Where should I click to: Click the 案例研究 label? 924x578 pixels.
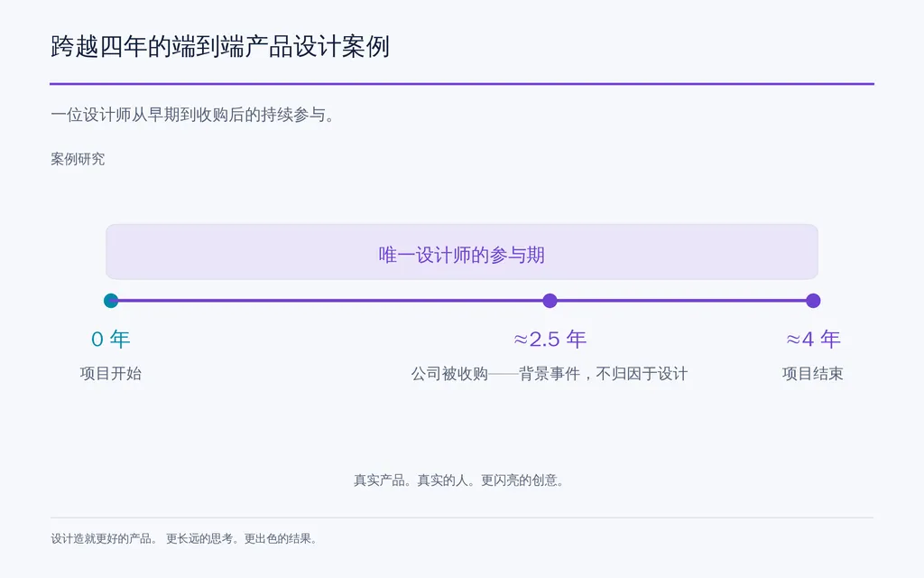78,159
